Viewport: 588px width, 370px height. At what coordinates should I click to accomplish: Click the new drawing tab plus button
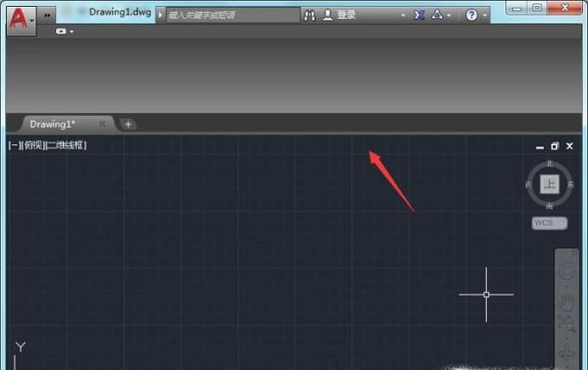coord(128,124)
